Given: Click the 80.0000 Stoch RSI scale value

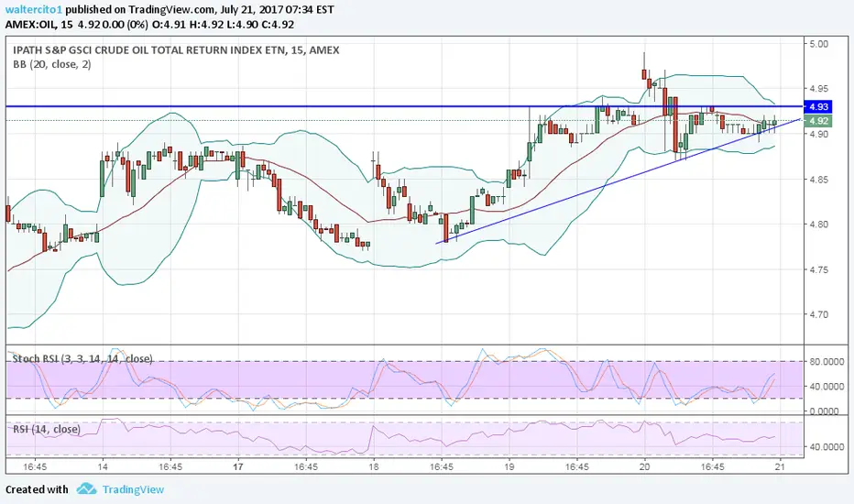Looking at the screenshot, I should click(827, 361).
